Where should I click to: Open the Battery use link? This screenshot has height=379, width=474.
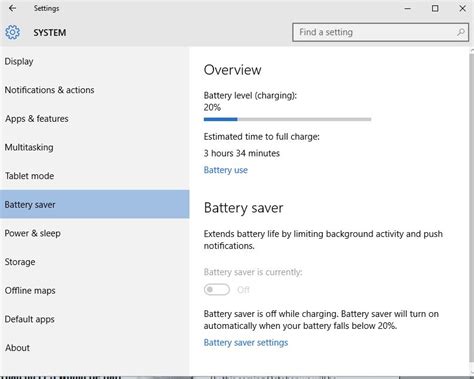click(x=226, y=170)
